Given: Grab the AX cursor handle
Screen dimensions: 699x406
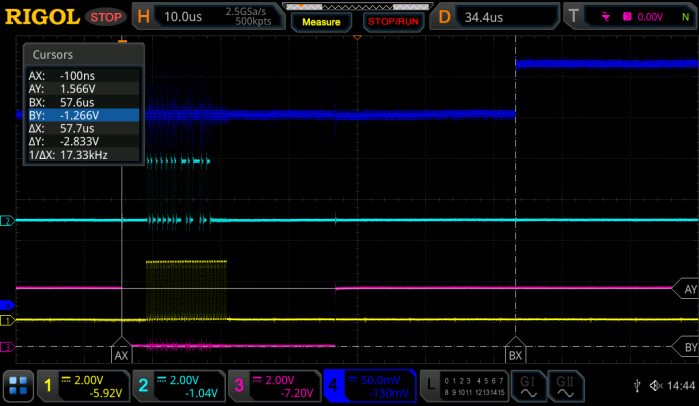Looking at the screenshot, I should (121, 351).
